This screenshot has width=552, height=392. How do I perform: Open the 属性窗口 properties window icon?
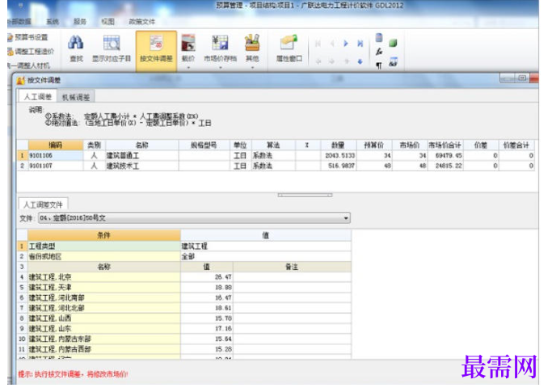[289, 43]
